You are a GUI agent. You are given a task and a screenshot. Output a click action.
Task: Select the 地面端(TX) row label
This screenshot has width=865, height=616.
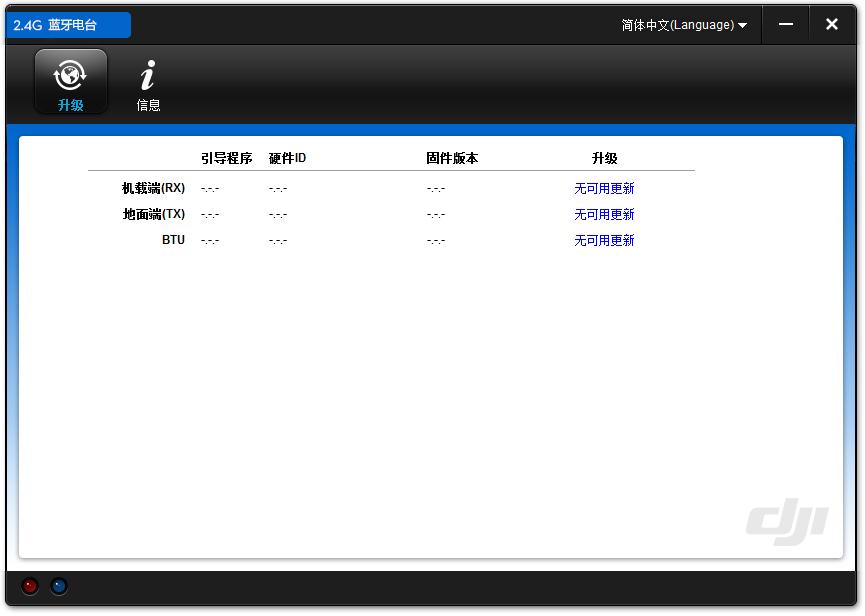point(153,214)
